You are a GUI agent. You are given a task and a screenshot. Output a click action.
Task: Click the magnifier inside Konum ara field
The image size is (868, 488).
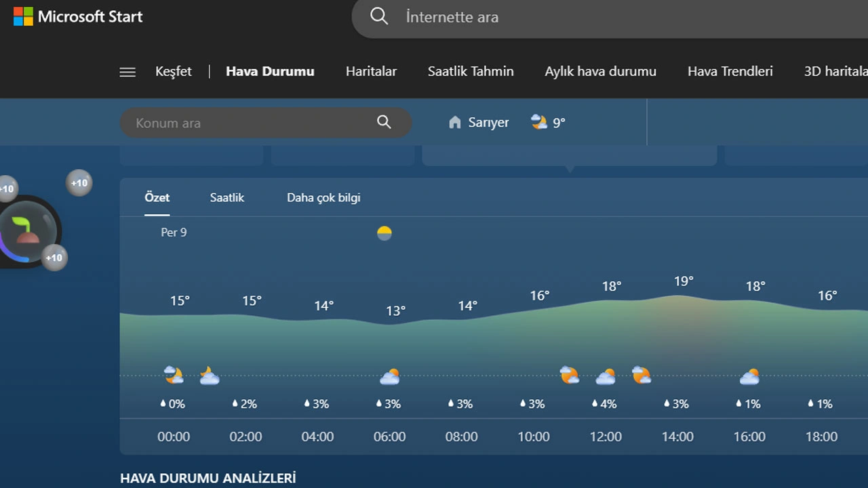coord(384,122)
